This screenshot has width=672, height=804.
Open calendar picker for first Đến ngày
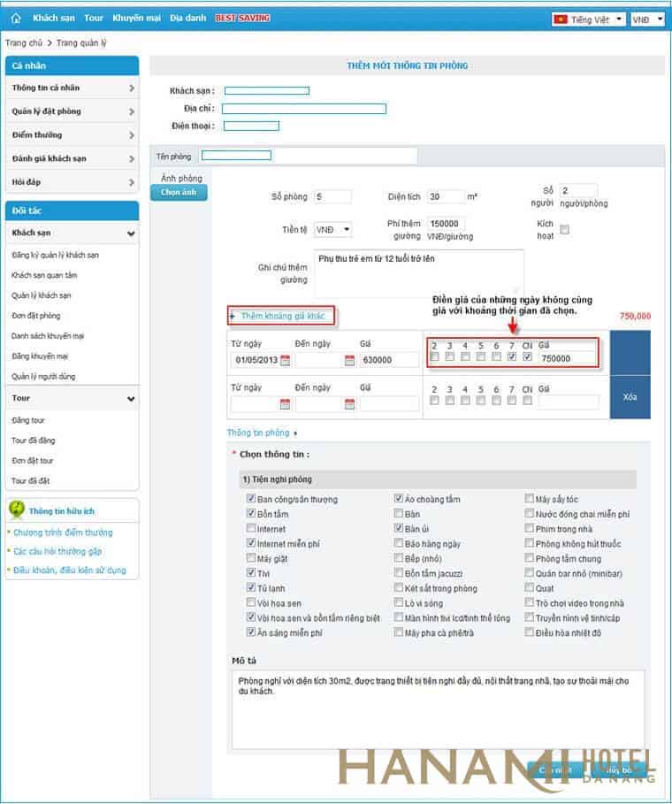click(x=349, y=360)
